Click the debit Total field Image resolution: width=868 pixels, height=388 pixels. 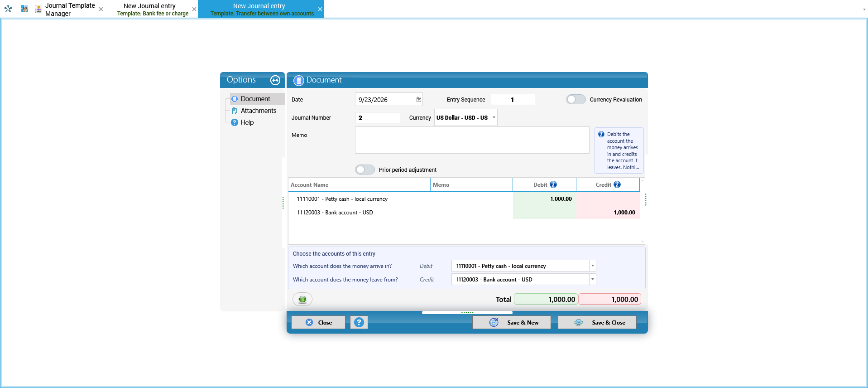(546, 299)
